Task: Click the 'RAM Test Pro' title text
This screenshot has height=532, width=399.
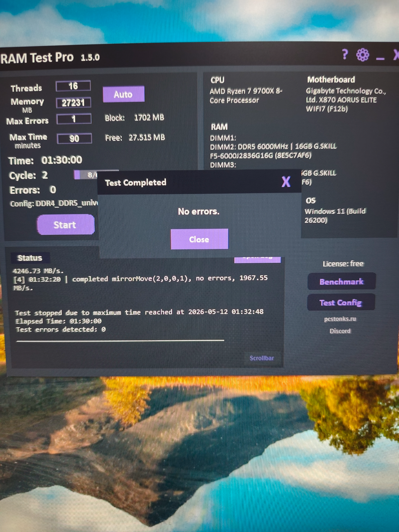Action: pyautogui.click(x=37, y=58)
